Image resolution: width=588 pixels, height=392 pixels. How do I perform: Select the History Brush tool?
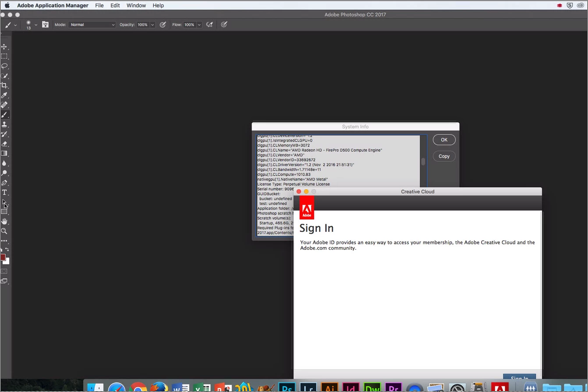(x=4, y=134)
